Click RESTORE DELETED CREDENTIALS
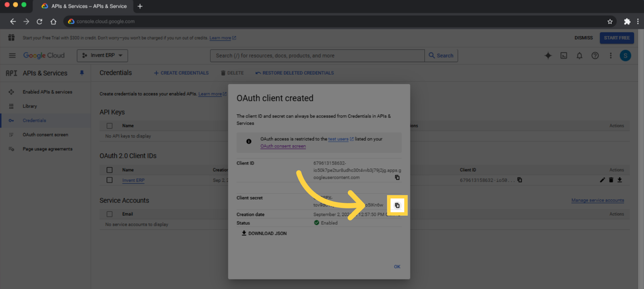644x289 pixels. [x=295, y=73]
